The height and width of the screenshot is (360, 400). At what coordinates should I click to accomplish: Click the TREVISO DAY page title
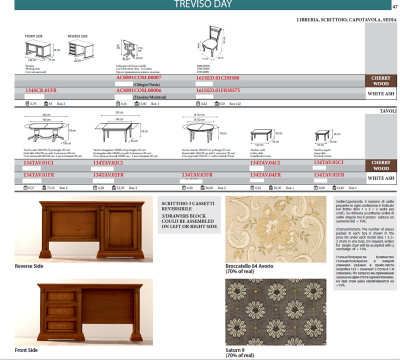tap(203, 4)
